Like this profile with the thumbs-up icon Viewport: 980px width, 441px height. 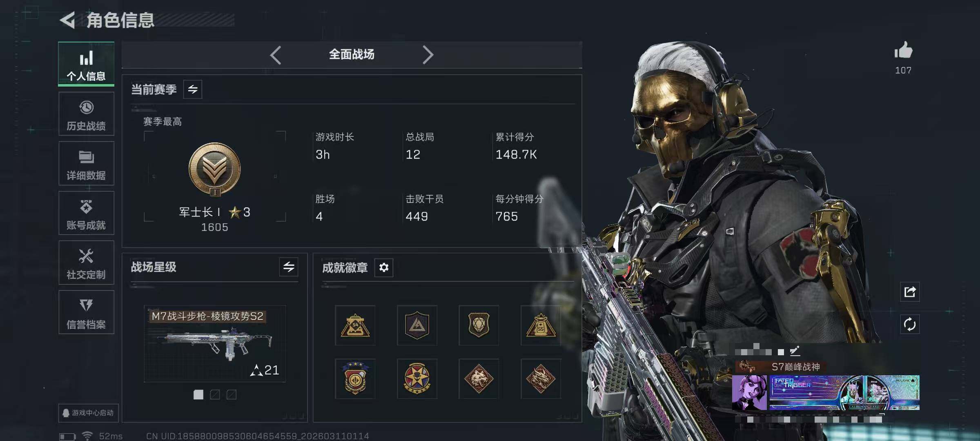tap(903, 51)
